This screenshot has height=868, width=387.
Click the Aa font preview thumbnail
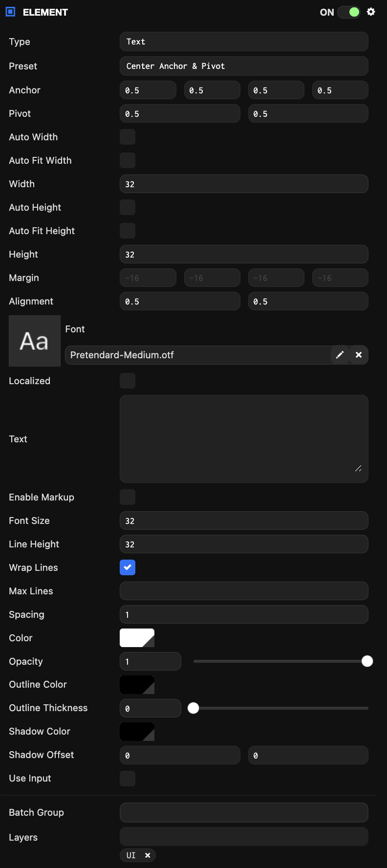click(x=34, y=341)
